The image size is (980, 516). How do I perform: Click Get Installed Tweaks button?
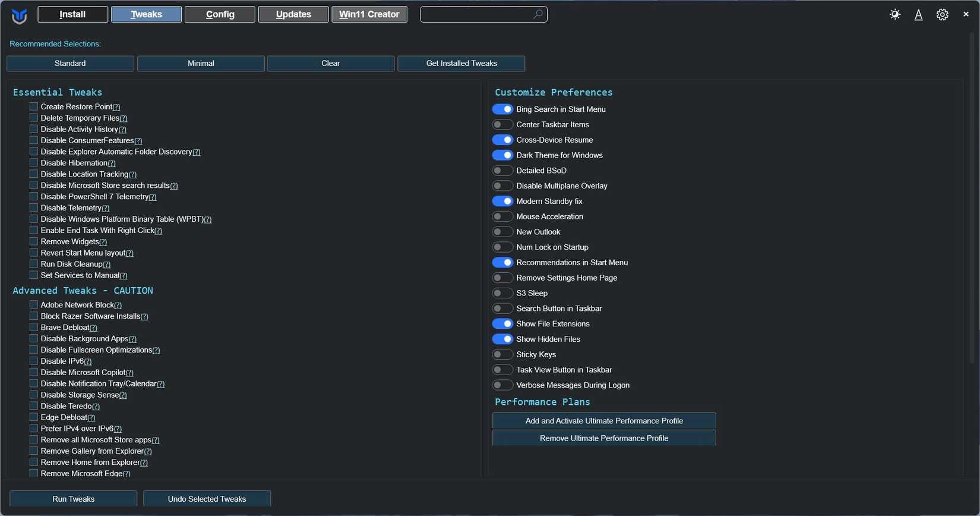(x=461, y=64)
